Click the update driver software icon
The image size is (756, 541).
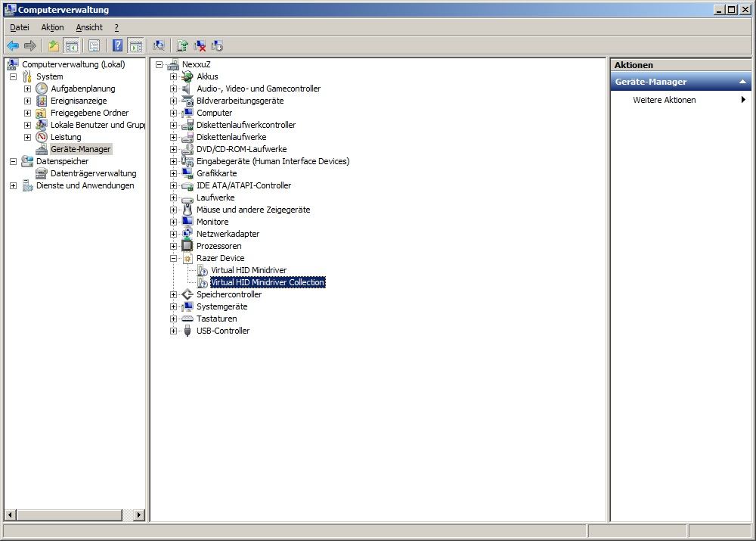(x=181, y=46)
